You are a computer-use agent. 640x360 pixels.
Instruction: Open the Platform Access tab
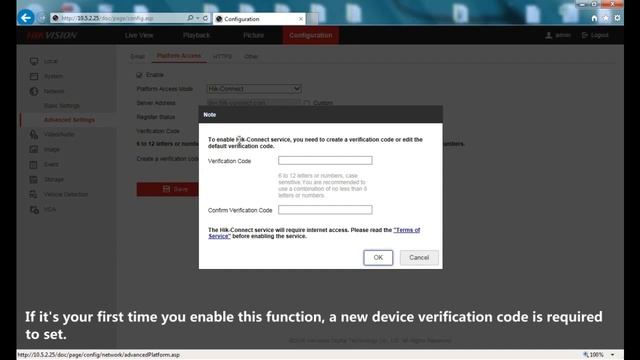click(179, 56)
